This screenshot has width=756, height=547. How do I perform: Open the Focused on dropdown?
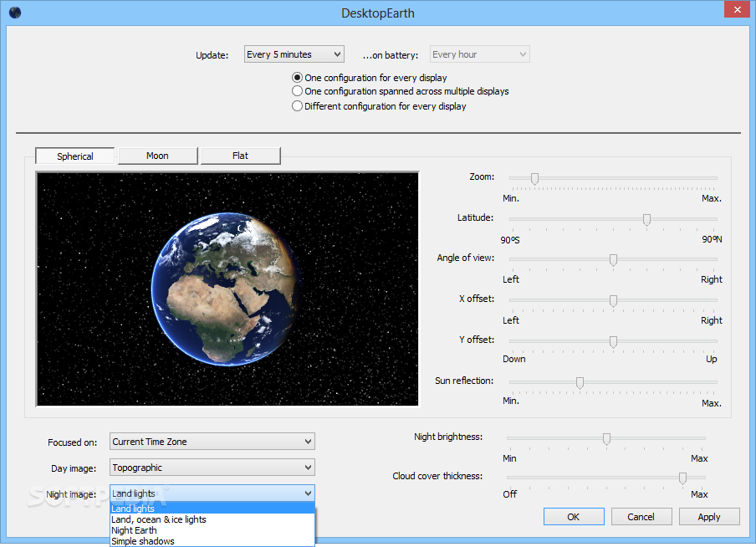click(212, 442)
